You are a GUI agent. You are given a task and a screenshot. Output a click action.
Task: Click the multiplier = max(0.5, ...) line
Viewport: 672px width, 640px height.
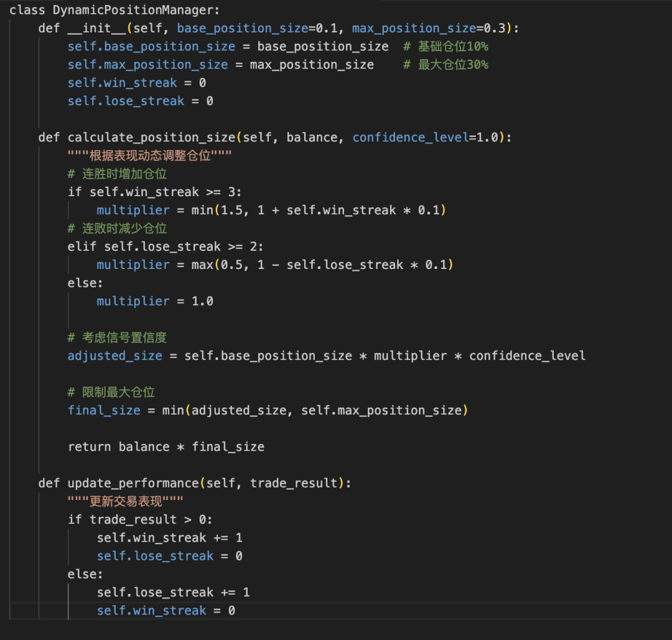pos(275,265)
